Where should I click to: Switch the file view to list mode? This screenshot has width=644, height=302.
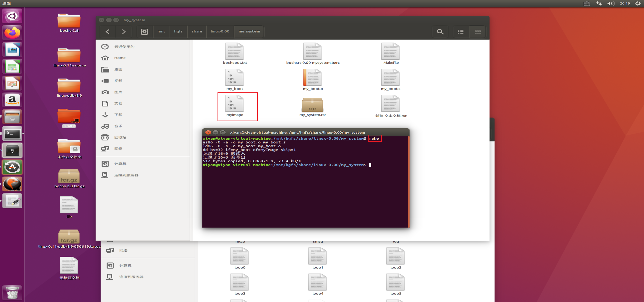(x=461, y=31)
